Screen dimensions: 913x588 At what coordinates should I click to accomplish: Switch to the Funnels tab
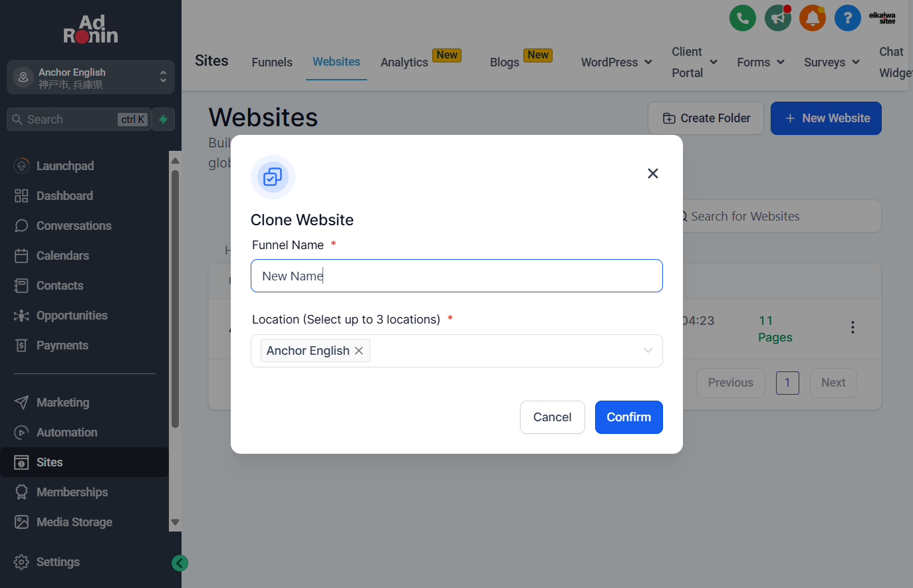tap(272, 62)
